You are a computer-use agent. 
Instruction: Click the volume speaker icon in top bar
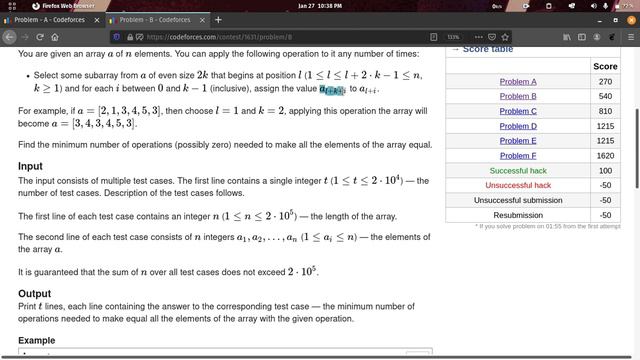click(x=594, y=6)
